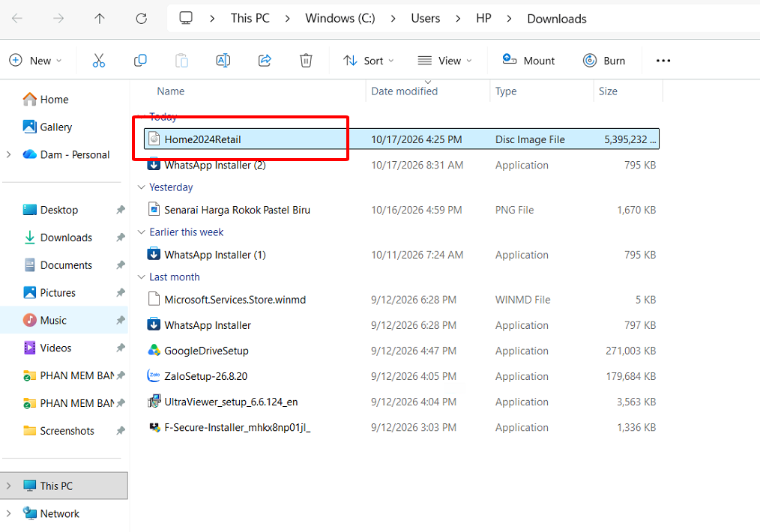Jump to Users breadcrumb
The width and height of the screenshot is (760, 532).
426,19
